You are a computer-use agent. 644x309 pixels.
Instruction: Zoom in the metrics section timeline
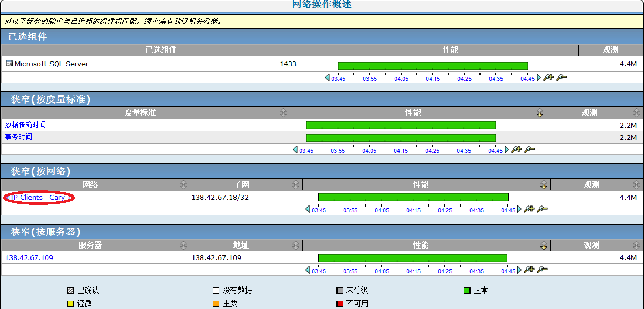(x=516, y=150)
